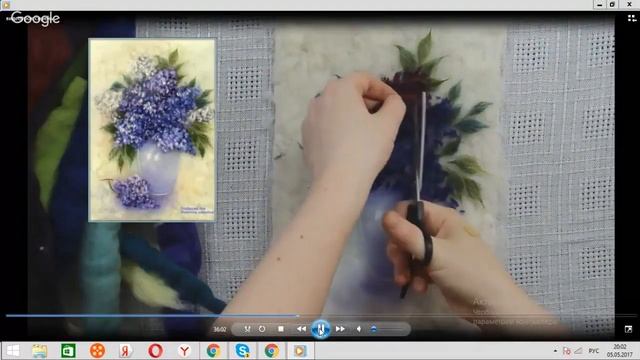Open Yandex Я shortcut on taskbar
640x360 pixels.
pos(125,351)
